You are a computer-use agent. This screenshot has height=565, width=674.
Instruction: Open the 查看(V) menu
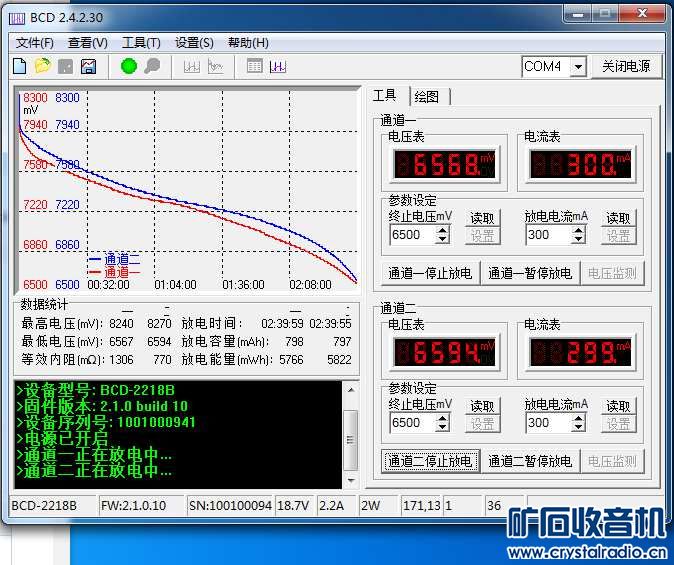click(x=88, y=43)
